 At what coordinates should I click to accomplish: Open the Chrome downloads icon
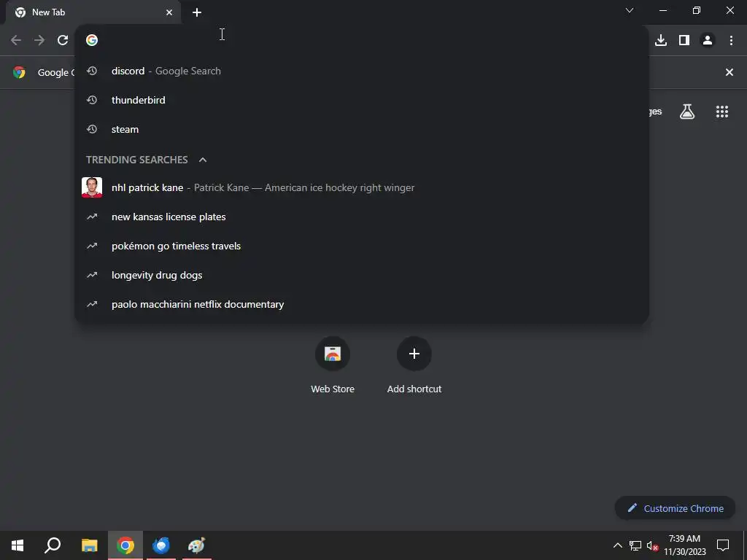pyautogui.click(x=661, y=40)
